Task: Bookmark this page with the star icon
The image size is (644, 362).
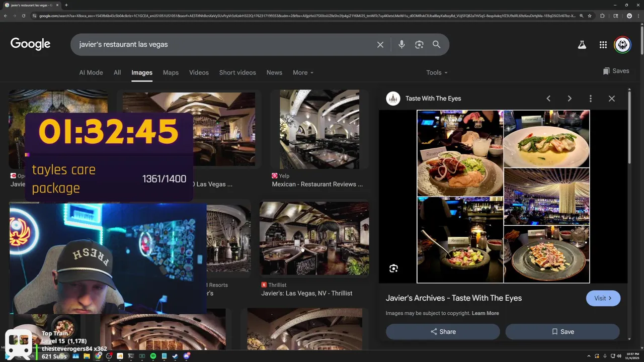Action: point(590,16)
